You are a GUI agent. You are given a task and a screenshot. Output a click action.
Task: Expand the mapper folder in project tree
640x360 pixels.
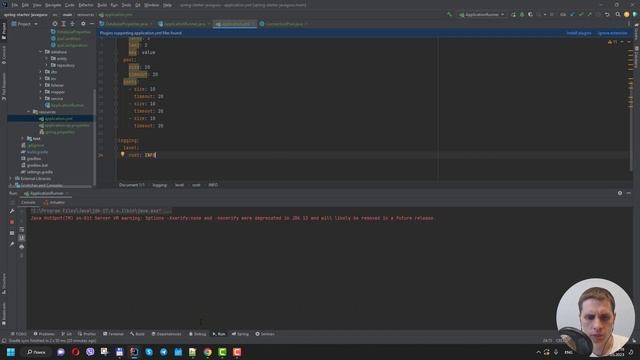tap(41, 92)
